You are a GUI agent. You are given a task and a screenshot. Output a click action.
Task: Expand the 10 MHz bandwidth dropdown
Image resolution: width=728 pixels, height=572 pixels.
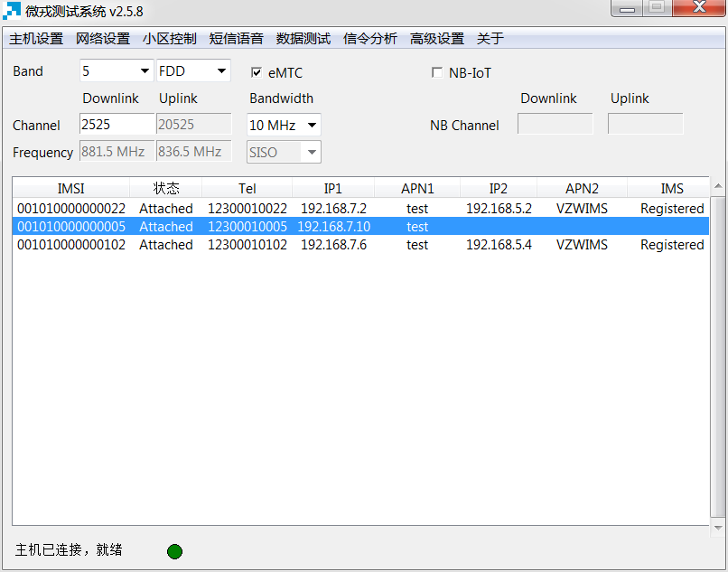click(x=284, y=125)
